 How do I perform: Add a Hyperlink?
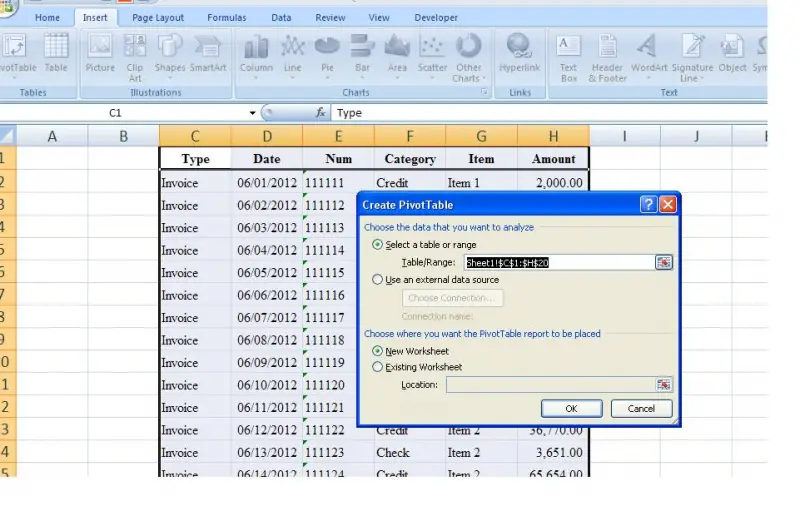click(519, 53)
